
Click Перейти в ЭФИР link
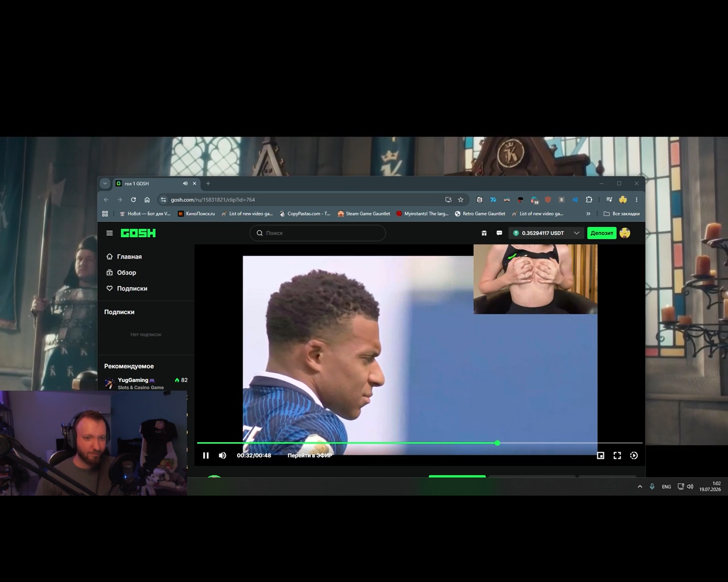pos(310,455)
